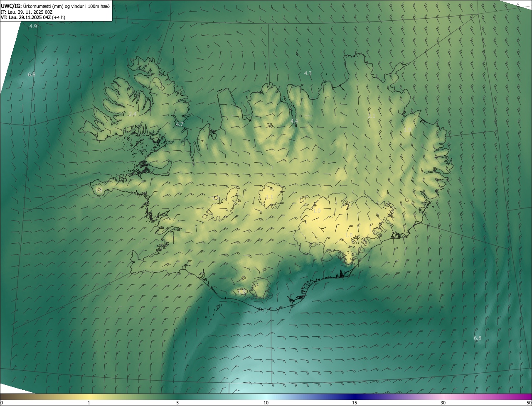The width and height of the screenshot is (532, 406).
Task: Click the "30" tick on the color scale
Action: 443,403
